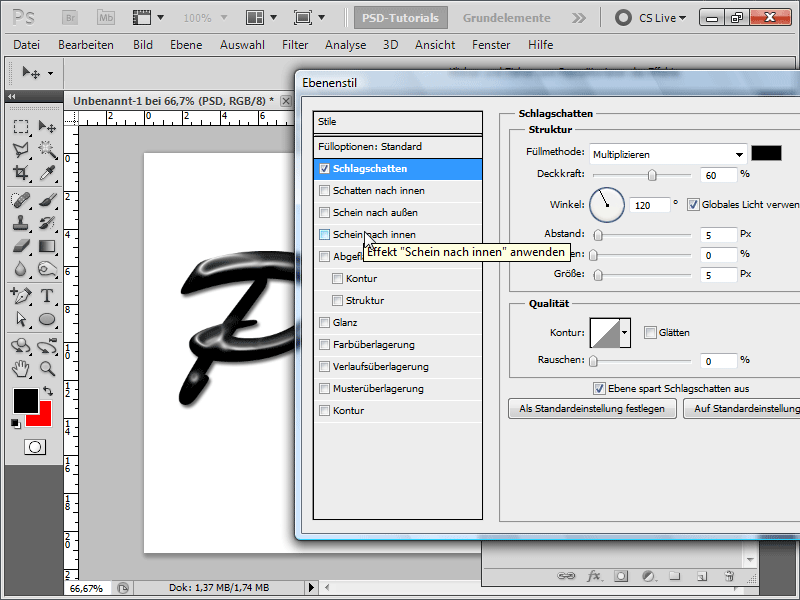
Task: Select the Zoom tool
Action: (x=47, y=368)
